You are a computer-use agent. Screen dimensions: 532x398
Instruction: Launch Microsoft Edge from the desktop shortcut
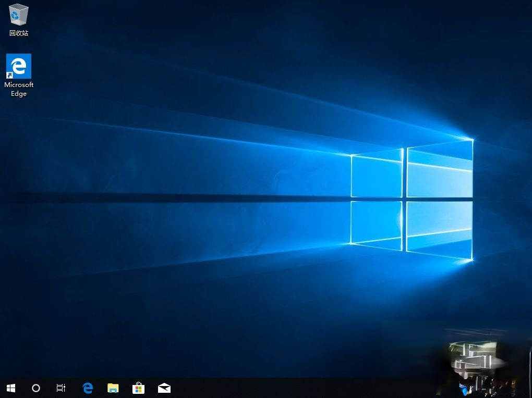click(x=18, y=65)
